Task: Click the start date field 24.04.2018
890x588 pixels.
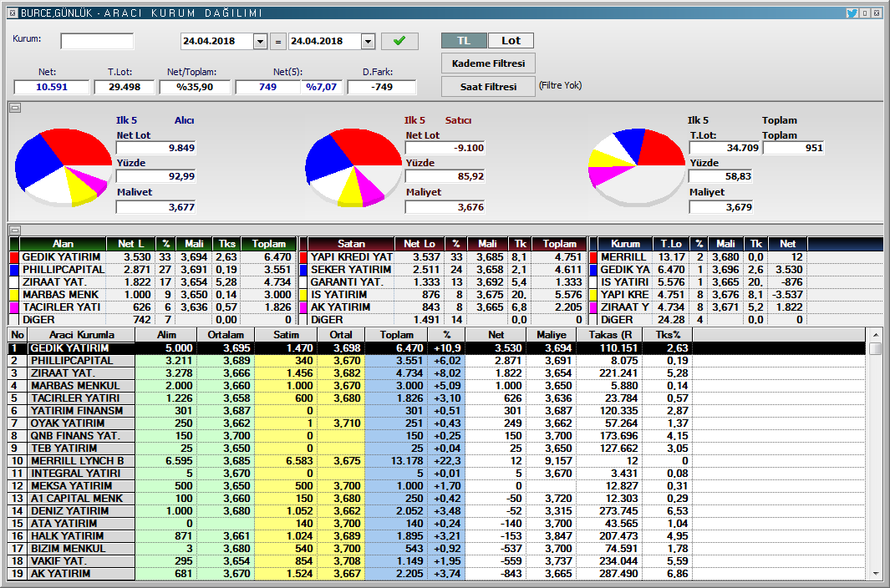Action: tap(217, 42)
